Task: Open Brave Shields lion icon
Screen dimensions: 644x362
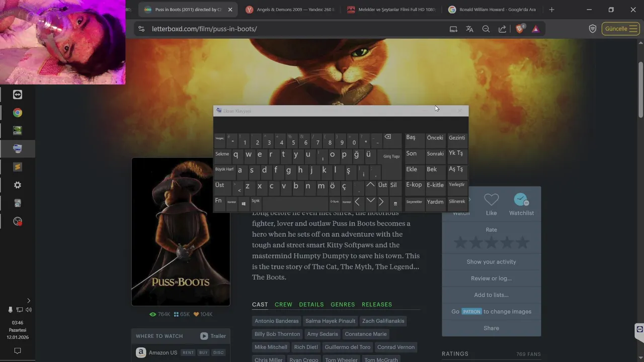Action: 520,29
